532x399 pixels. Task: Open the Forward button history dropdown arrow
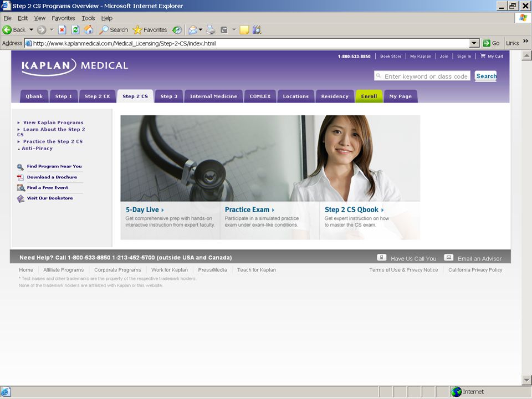[x=52, y=30]
